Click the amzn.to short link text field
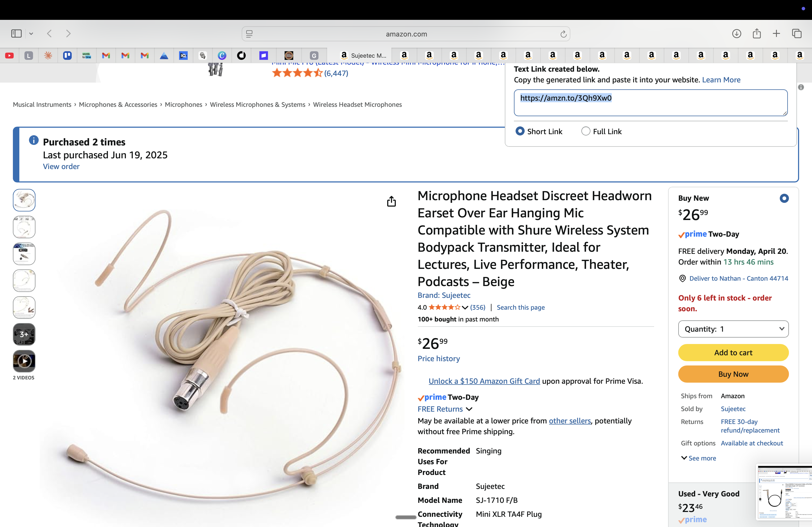 pyautogui.click(x=651, y=103)
